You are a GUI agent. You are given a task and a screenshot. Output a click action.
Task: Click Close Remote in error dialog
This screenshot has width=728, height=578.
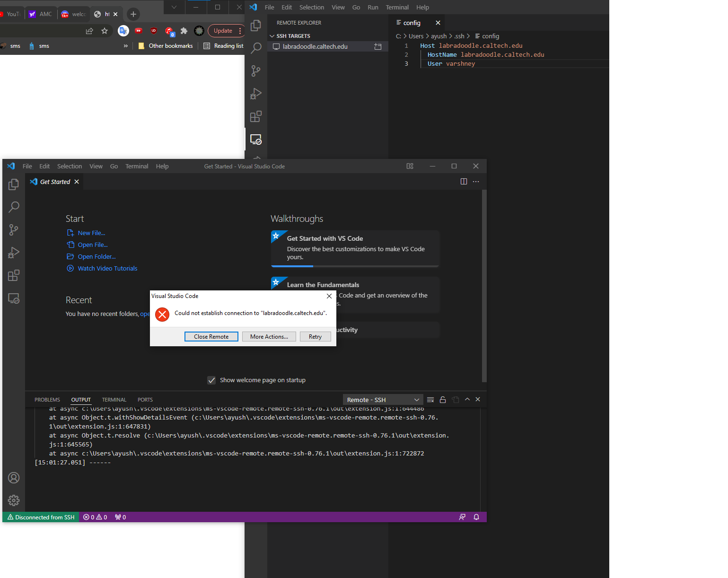(x=211, y=336)
